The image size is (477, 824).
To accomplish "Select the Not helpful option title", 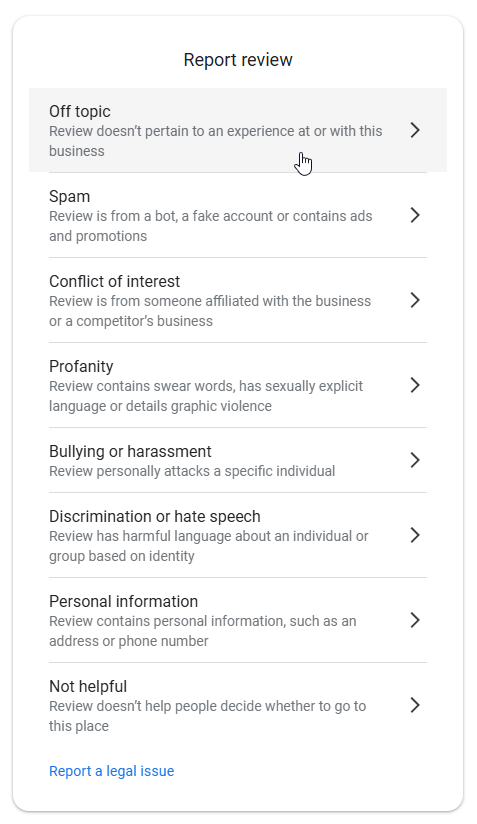I will pos(88,686).
